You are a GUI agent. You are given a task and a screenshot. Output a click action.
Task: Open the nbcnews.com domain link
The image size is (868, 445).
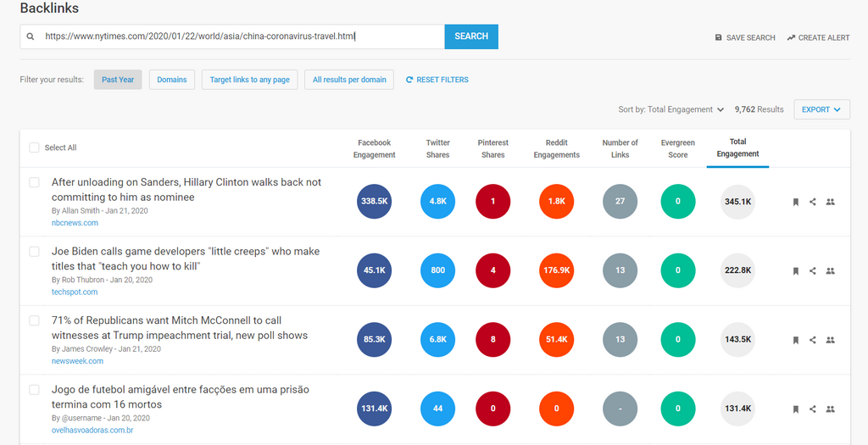click(75, 223)
